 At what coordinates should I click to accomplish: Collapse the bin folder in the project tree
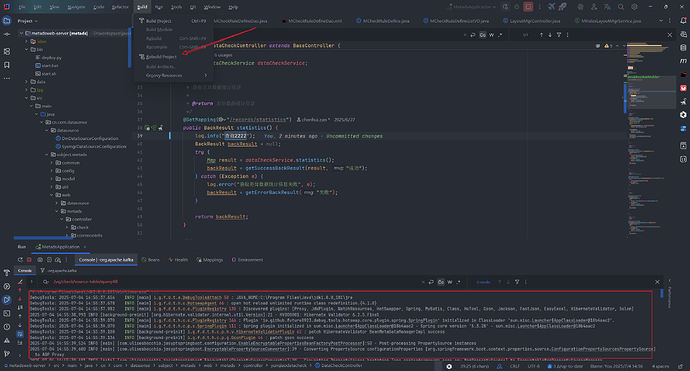point(26,49)
